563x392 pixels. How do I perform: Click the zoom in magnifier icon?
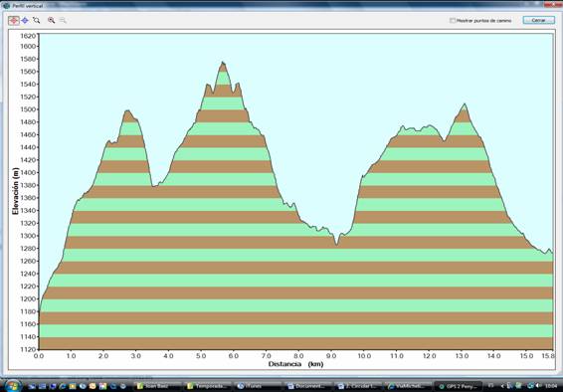tap(52, 21)
